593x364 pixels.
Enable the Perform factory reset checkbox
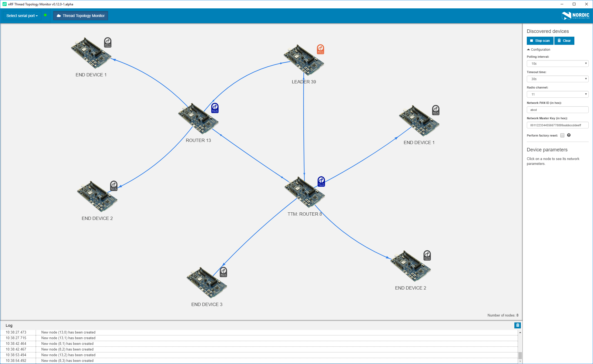[x=562, y=135]
